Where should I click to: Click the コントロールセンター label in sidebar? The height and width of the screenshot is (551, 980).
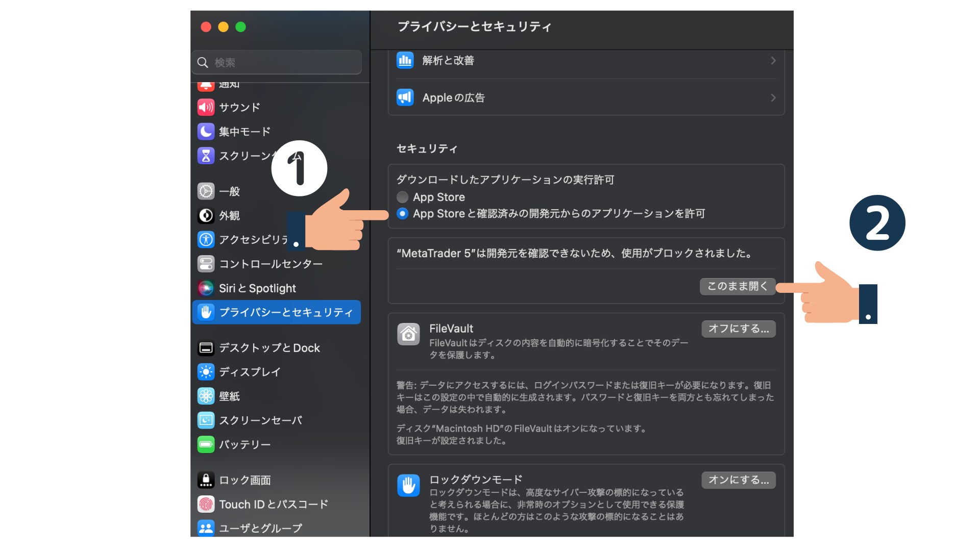tap(271, 264)
